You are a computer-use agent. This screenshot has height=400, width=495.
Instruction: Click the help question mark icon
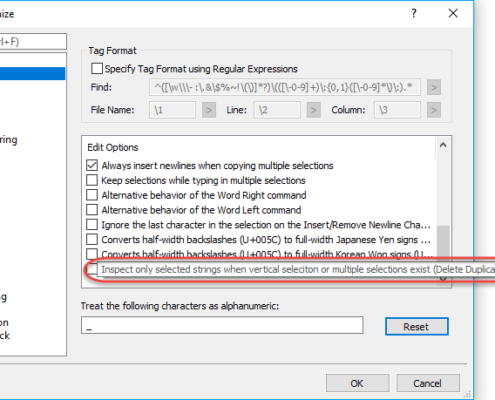[414, 13]
